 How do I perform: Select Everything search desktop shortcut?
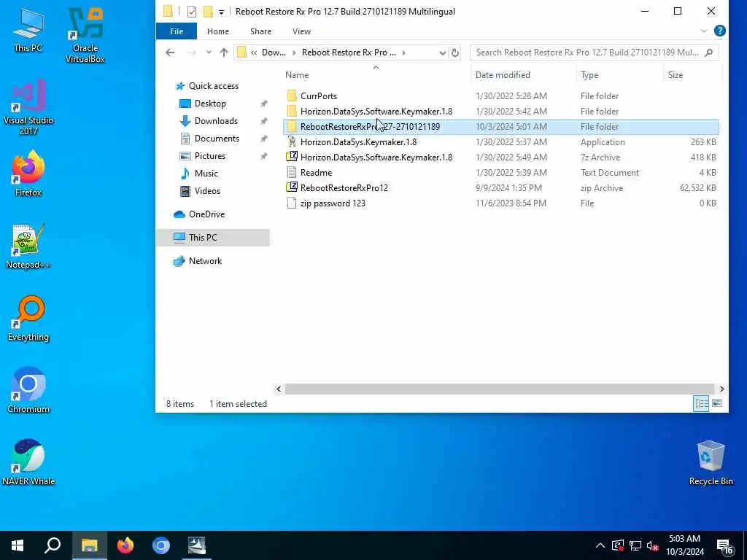[28, 318]
